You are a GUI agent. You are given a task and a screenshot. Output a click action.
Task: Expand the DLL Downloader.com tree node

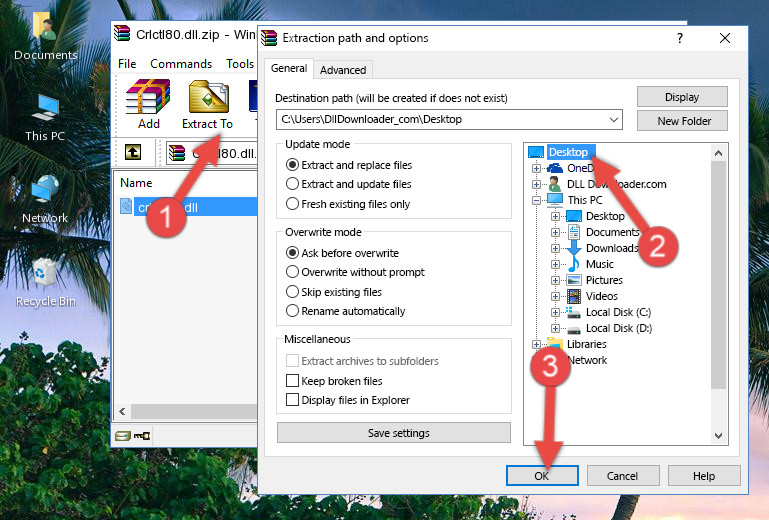coord(536,184)
